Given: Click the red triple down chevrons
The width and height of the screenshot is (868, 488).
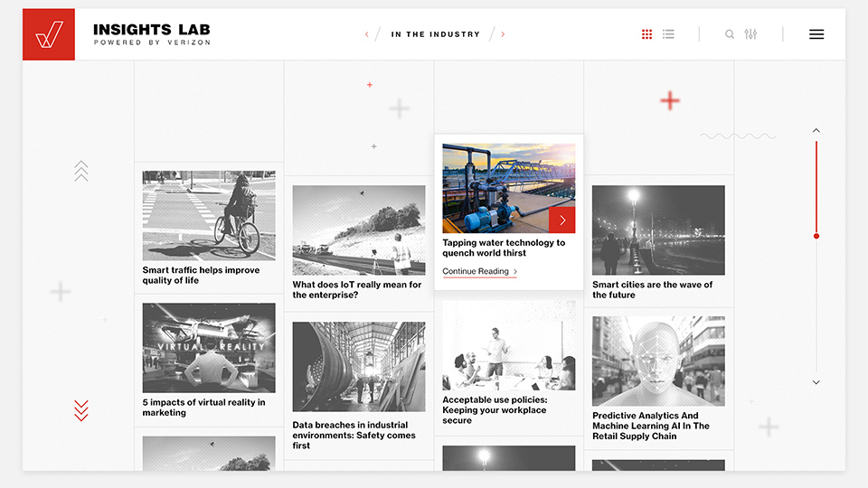Looking at the screenshot, I should tap(81, 410).
